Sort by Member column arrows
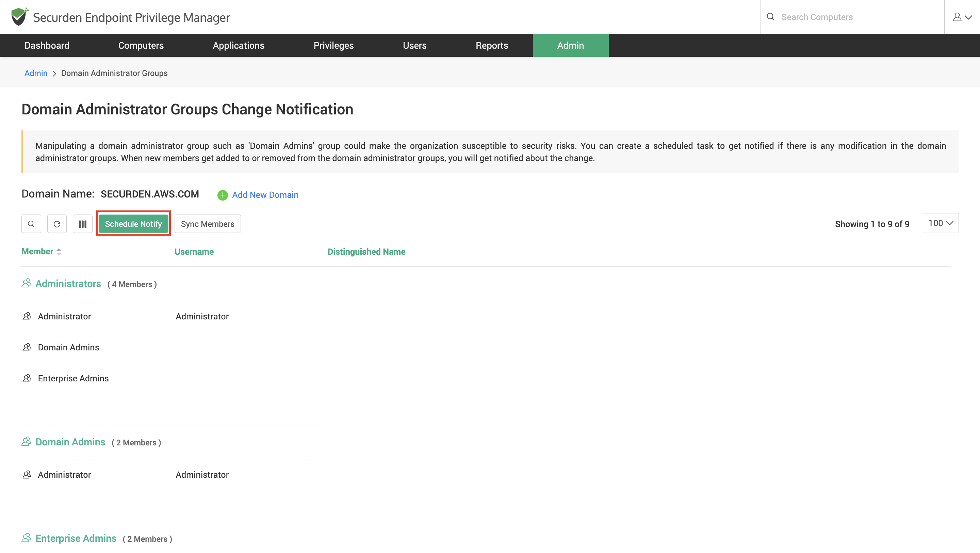This screenshot has height=553, width=980. (59, 252)
